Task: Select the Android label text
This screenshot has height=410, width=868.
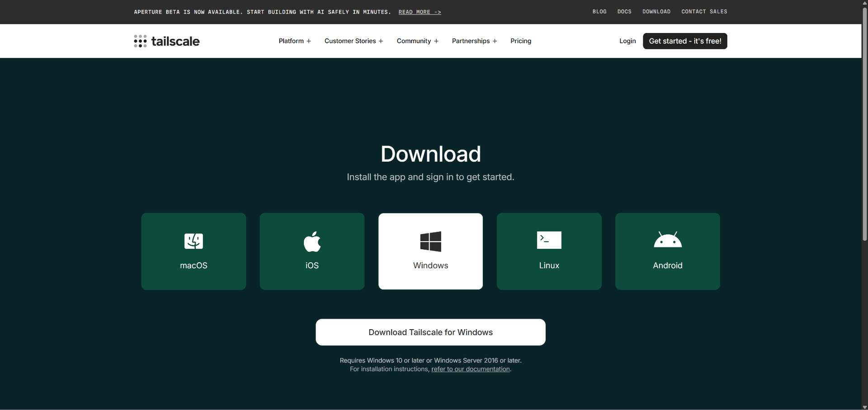Action: pos(668,266)
